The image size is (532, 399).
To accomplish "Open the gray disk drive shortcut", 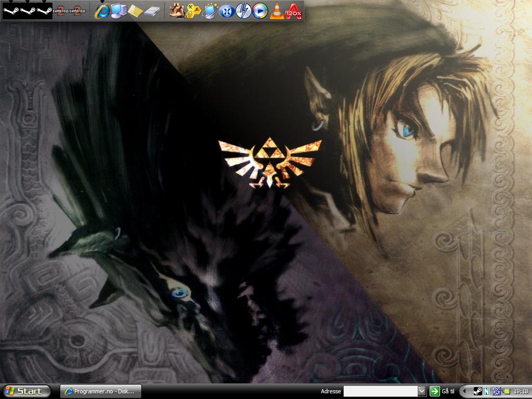I will (152, 11).
